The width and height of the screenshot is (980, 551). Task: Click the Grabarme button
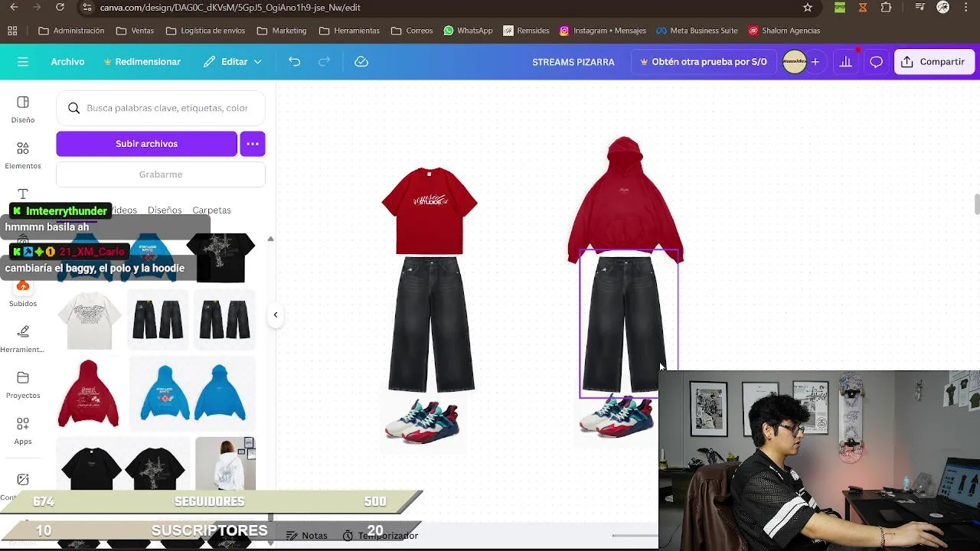161,174
